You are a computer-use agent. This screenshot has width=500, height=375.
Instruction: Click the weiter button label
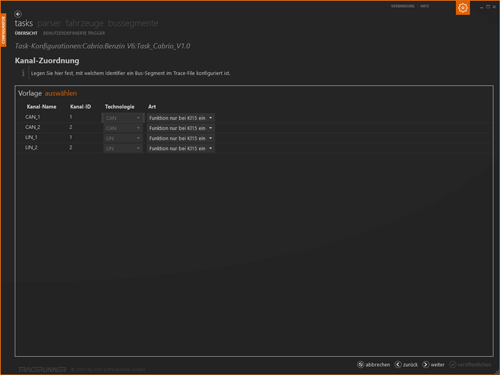437,365
